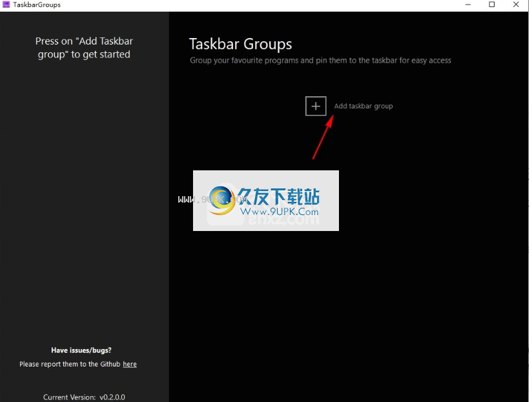Minimize the TaskbarGroups window
Screen dimensions: 532x402
click(468, 5)
